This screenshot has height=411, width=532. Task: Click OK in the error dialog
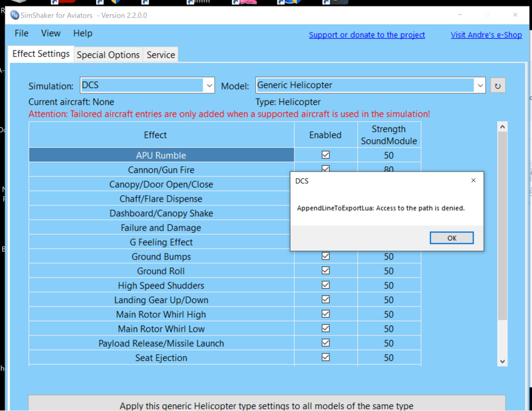452,238
